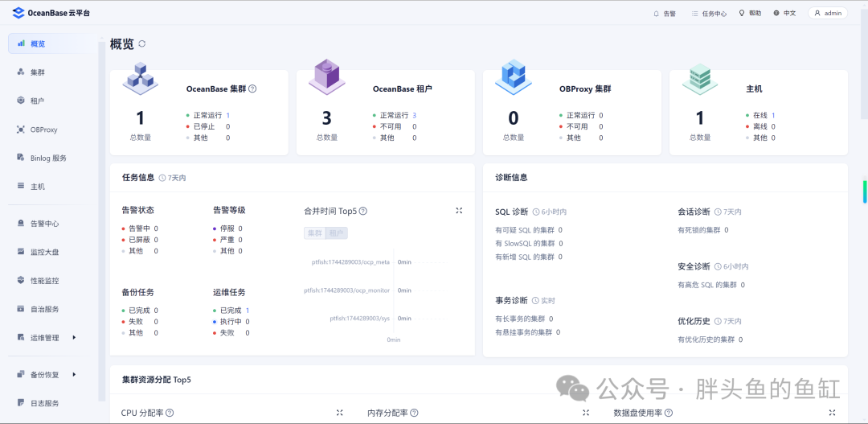Viewport: 868px width, 424px height.
Task: Click 有悬挂事务的集群 entry
Action: click(x=527, y=332)
